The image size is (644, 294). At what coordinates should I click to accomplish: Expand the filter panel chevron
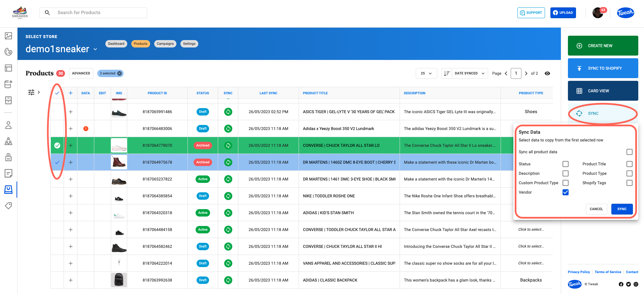[39, 92]
